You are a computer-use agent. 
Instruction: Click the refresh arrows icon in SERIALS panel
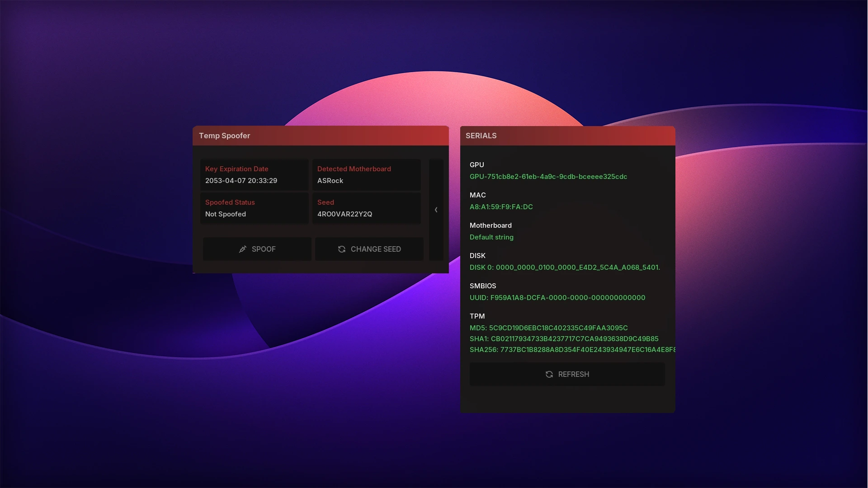[x=549, y=374]
